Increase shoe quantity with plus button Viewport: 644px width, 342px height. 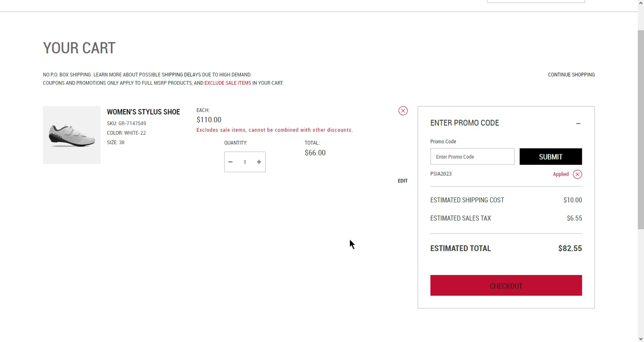click(259, 162)
